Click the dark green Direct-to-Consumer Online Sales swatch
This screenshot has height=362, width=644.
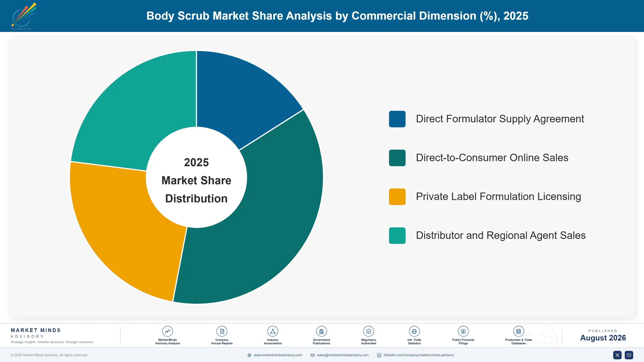(397, 158)
